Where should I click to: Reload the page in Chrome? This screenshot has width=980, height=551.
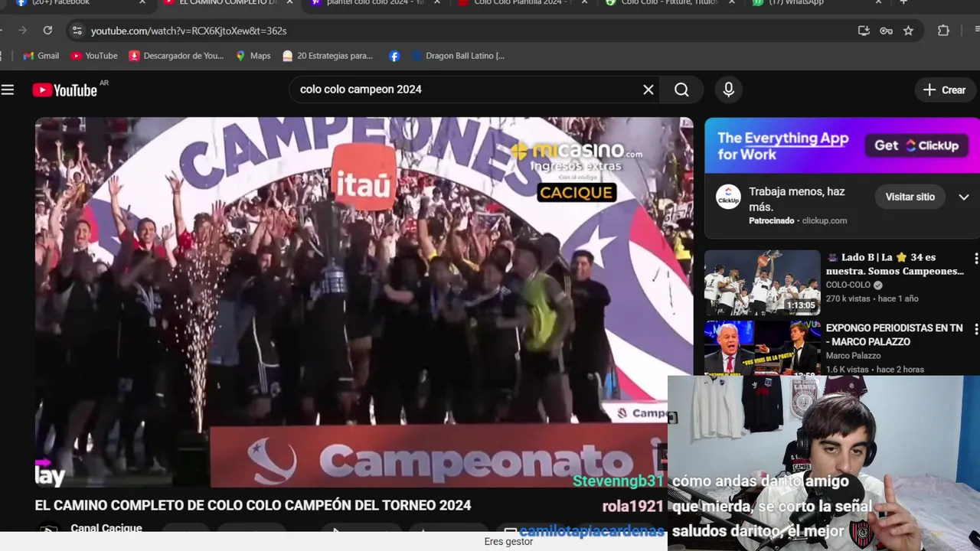pos(47,31)
